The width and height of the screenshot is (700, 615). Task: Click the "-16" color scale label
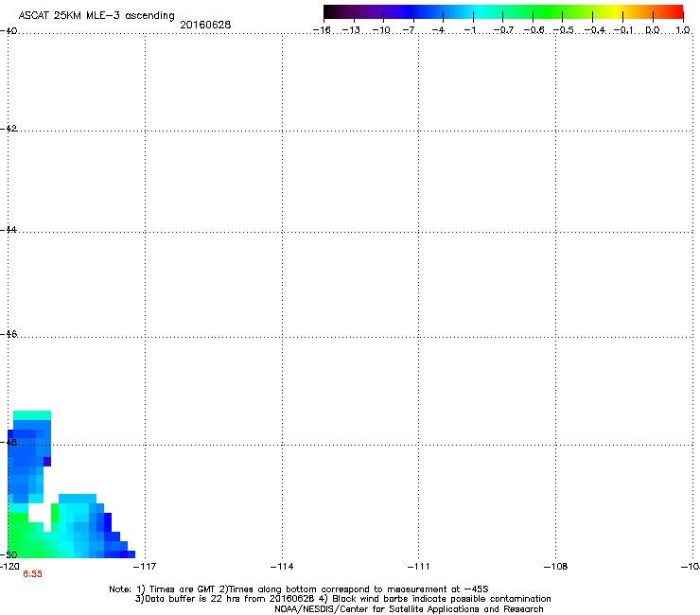322,30
